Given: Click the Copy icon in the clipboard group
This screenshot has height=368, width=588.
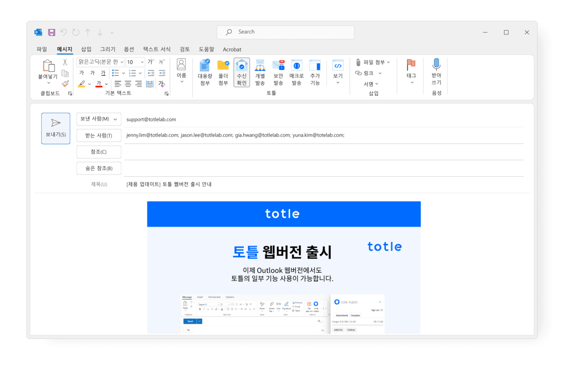Looking at the screenshot, I should [x=65, y=73].
